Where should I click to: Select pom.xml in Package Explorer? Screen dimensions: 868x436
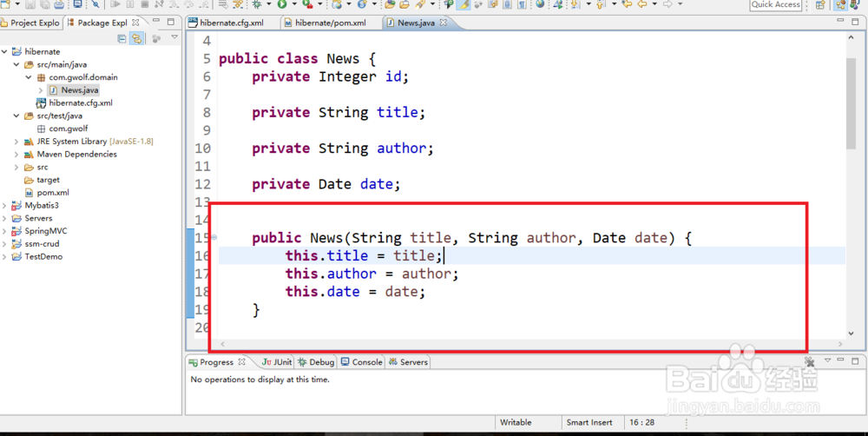pyautogui.click(x=47, y=193)
